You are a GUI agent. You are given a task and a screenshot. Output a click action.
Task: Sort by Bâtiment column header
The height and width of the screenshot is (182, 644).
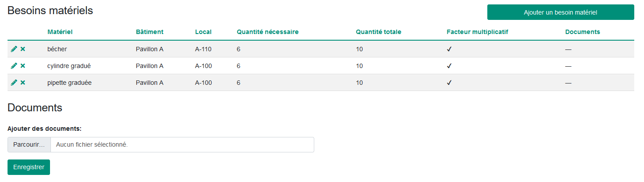click(x=150, y=32)
